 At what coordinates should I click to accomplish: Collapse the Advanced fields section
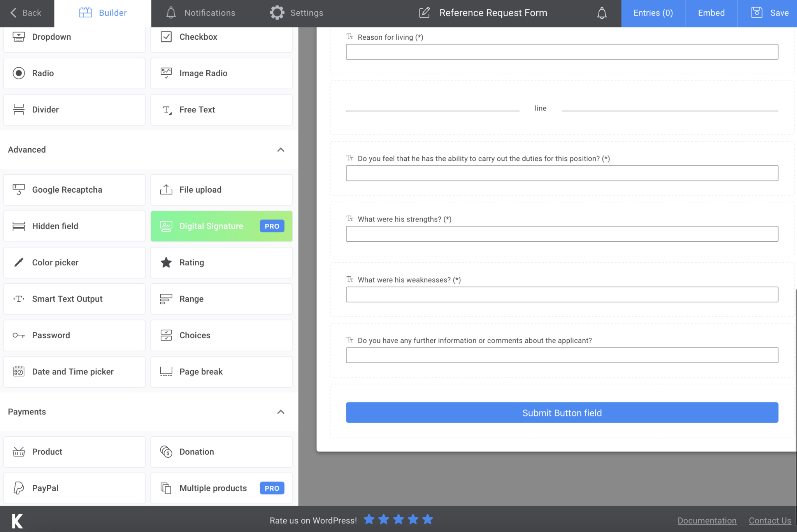click(x=281, y=150)
